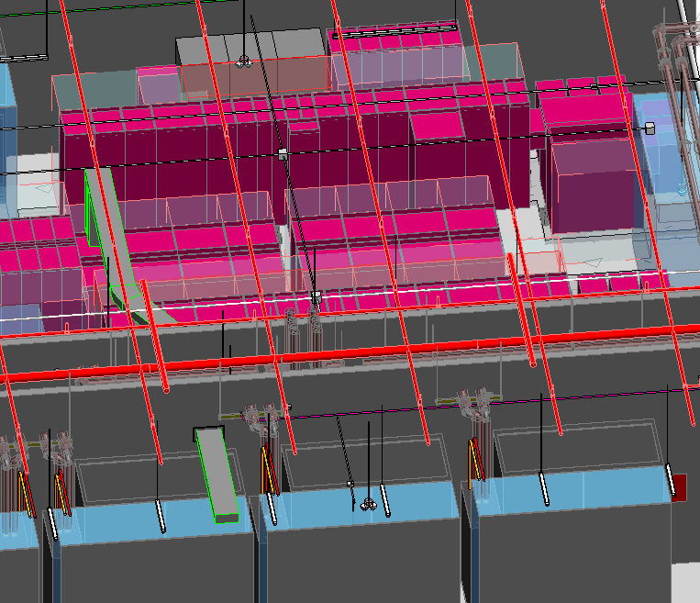Pick the dark red square at right edge
Viewport: 700px width, 603px height.
[x=679, y=487]
